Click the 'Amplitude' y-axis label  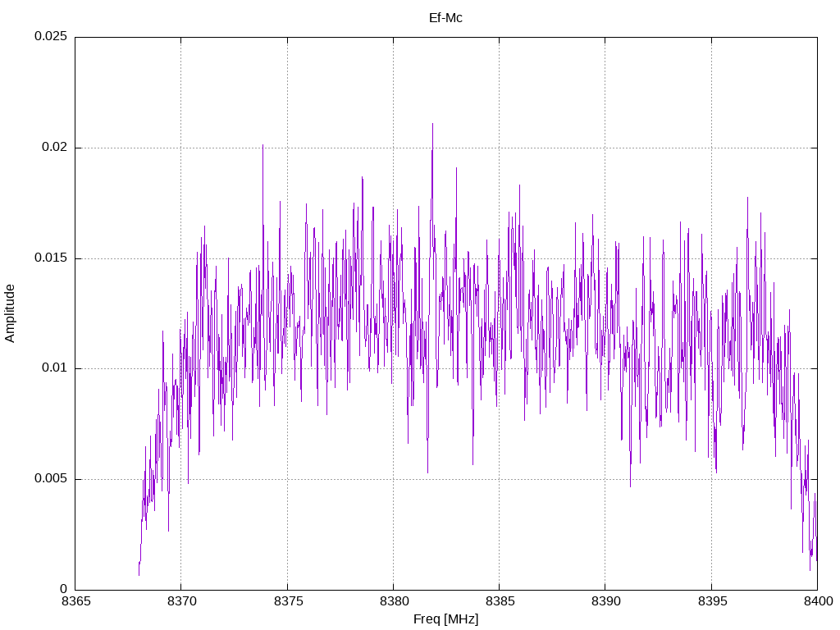pos(10,313)
